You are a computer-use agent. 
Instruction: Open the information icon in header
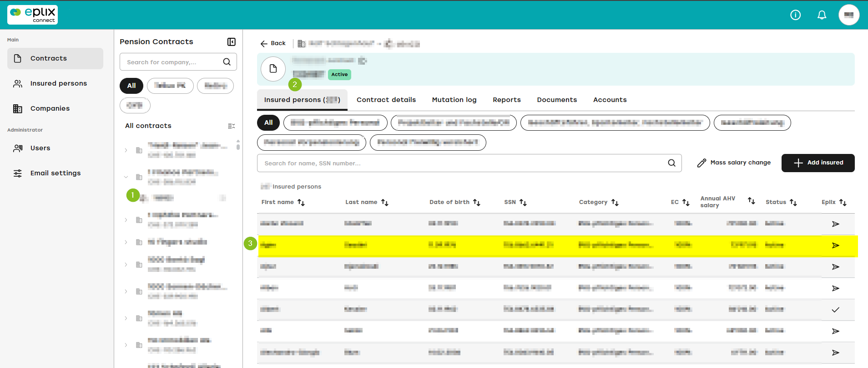pos(795,15)
